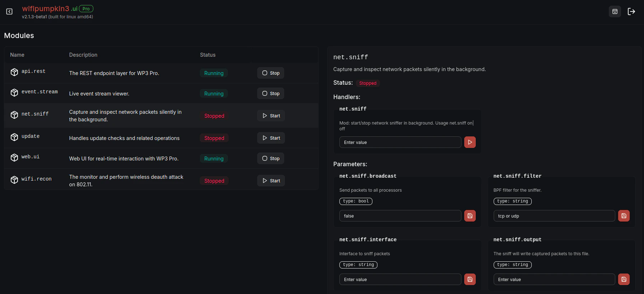Edit the net.sniff.broadcast value field showing false
The height and width of the screenshot is (294, 644).
(x=400, y=216)
